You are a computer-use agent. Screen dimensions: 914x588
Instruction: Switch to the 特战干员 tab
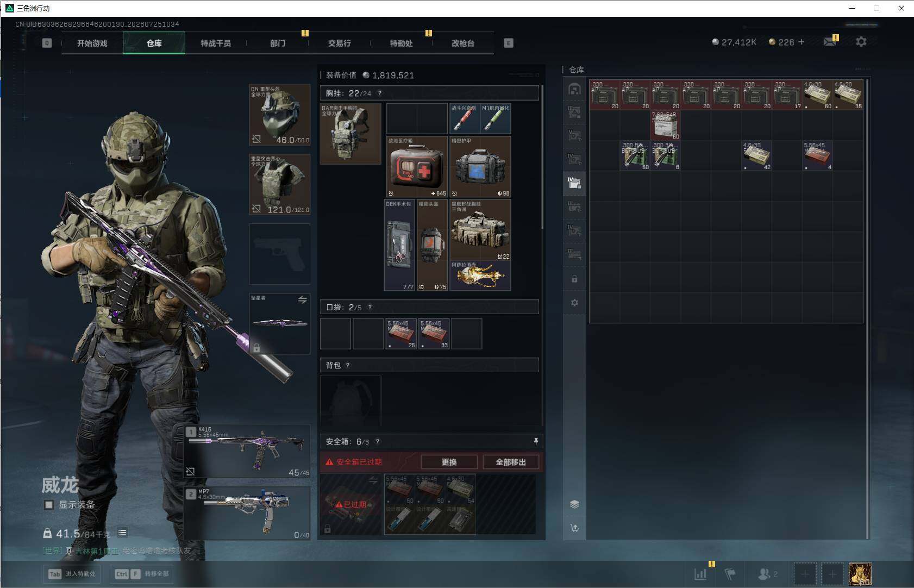tap(216, 43)
